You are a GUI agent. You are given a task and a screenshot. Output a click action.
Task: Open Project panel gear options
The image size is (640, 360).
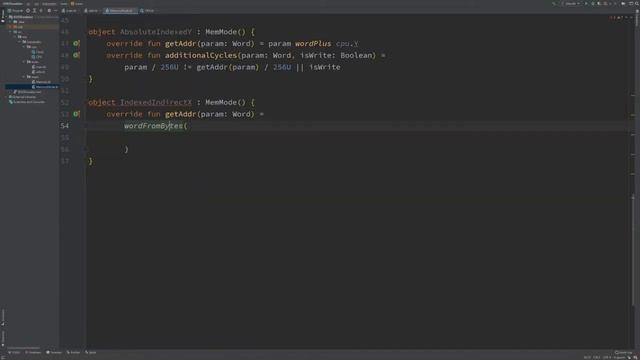[49, 11]
